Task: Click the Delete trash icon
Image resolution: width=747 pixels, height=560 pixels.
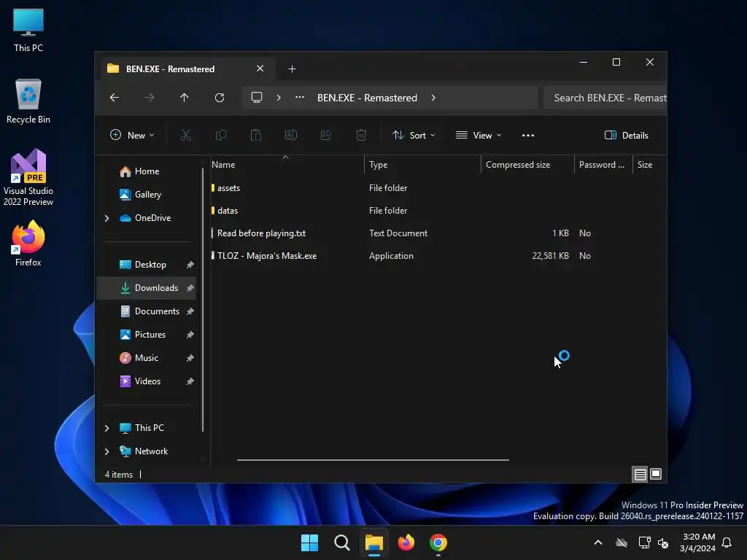Action: pyautogui.click(x=361, y=135)
